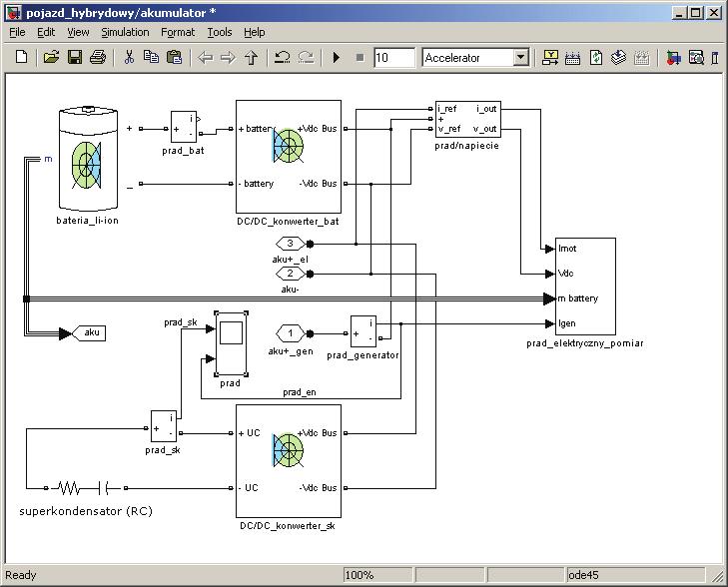Open the Format menu
The image size is (728, 587).
pos(178,32)
